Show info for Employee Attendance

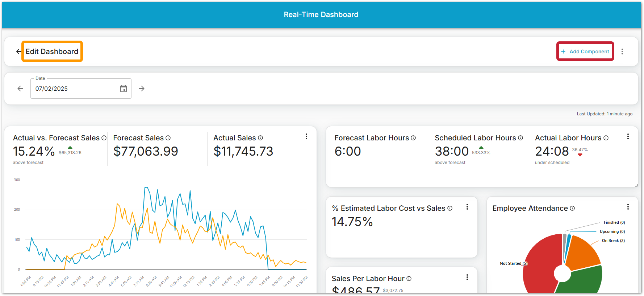pyautogui.click(x=572, y=208)
